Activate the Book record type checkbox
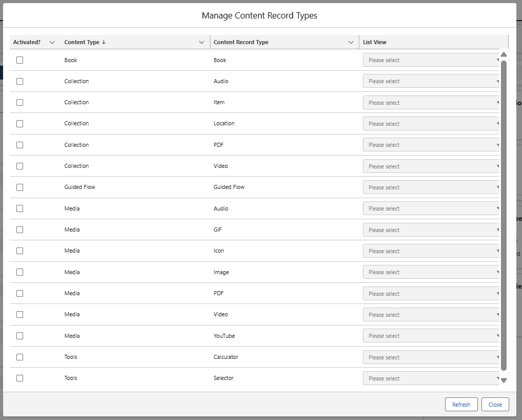Image resolution: width=522 pixels, height=420 pixels. coord(20,60)
